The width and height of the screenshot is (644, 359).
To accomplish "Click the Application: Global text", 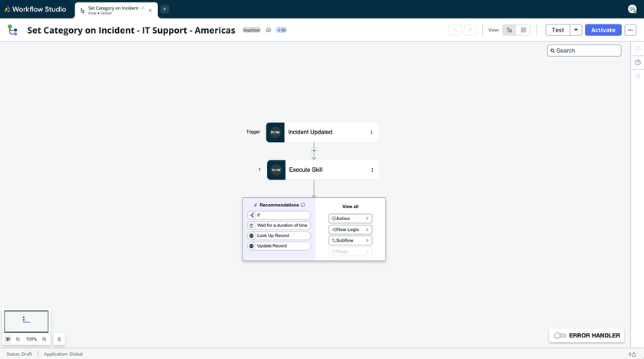I will click(x=63, y=354).
